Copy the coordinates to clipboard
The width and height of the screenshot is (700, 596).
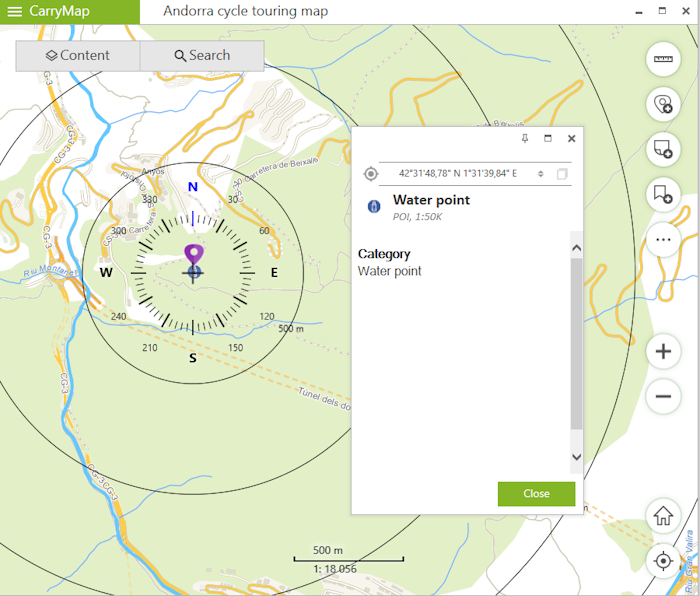[x=562, y=174]
